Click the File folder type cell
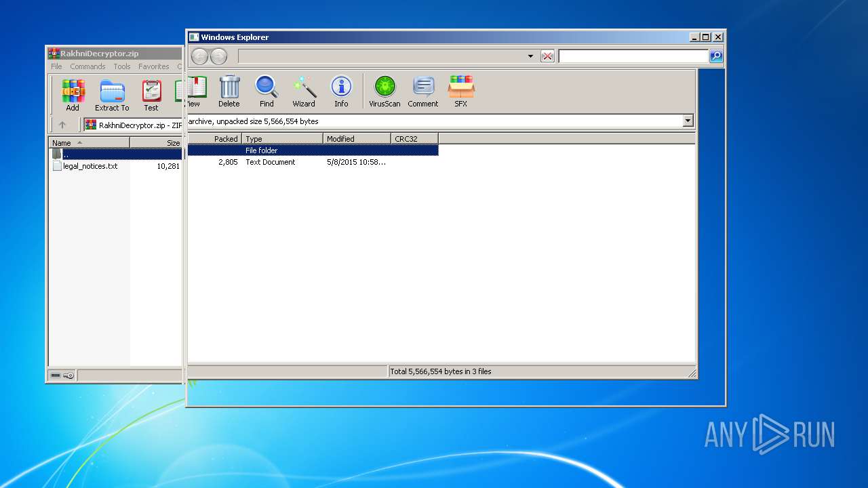 (x=261, y=150)
